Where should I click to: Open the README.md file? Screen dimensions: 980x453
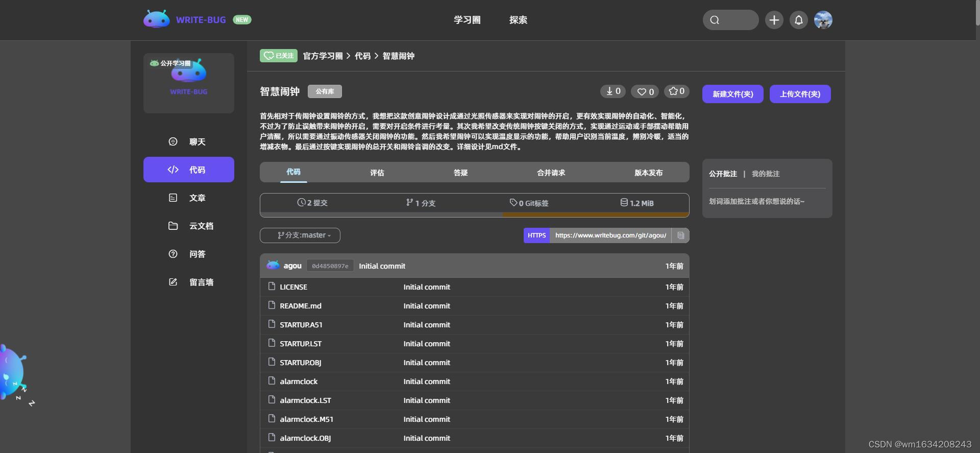point(301,306)
